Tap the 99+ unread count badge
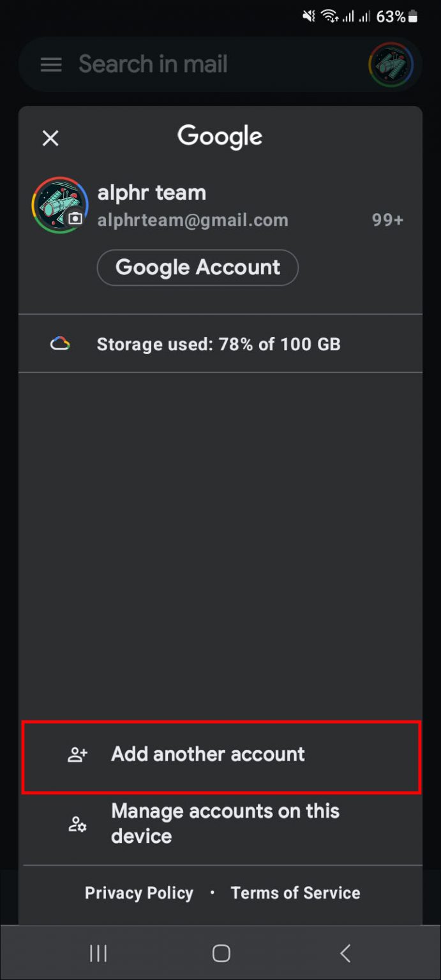Image resolution: width=441 pixels, height=980 pixels. [387, 220]
